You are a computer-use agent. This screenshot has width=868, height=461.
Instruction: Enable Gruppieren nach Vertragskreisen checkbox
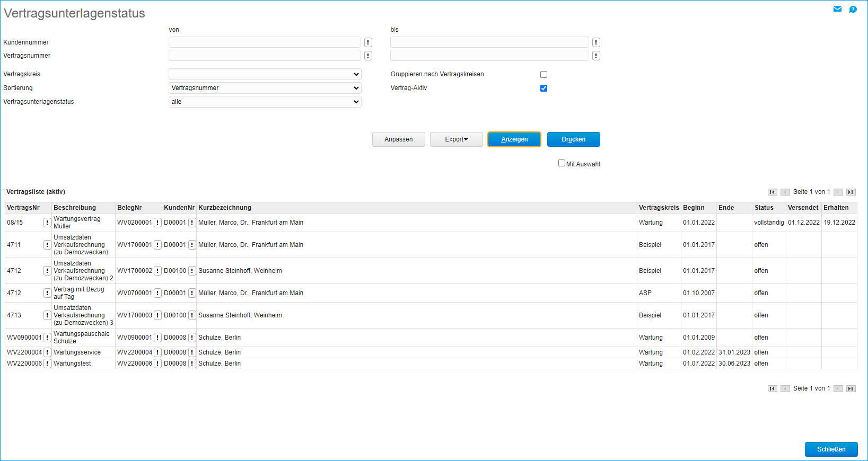(x=543, y=75)
